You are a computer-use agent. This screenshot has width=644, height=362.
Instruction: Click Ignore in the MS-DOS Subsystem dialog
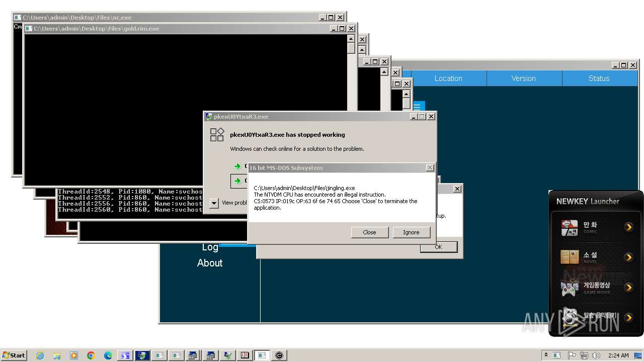tap(411, 232)
